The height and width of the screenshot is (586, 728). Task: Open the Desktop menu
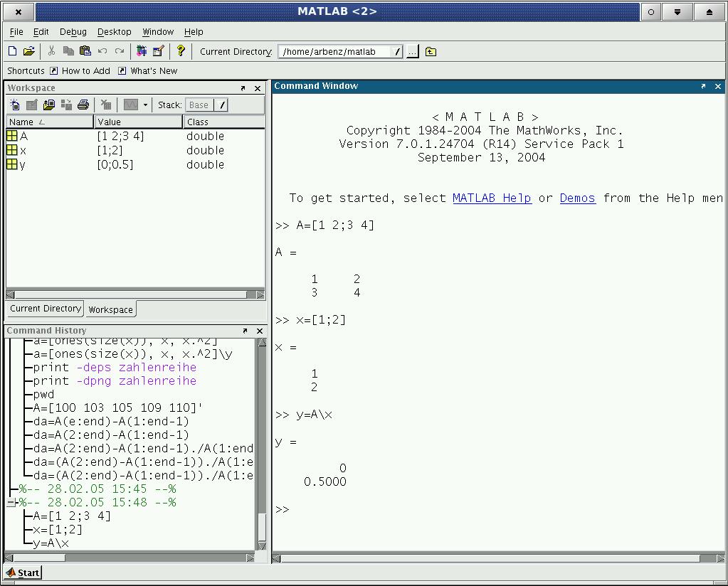coord(114,32)
